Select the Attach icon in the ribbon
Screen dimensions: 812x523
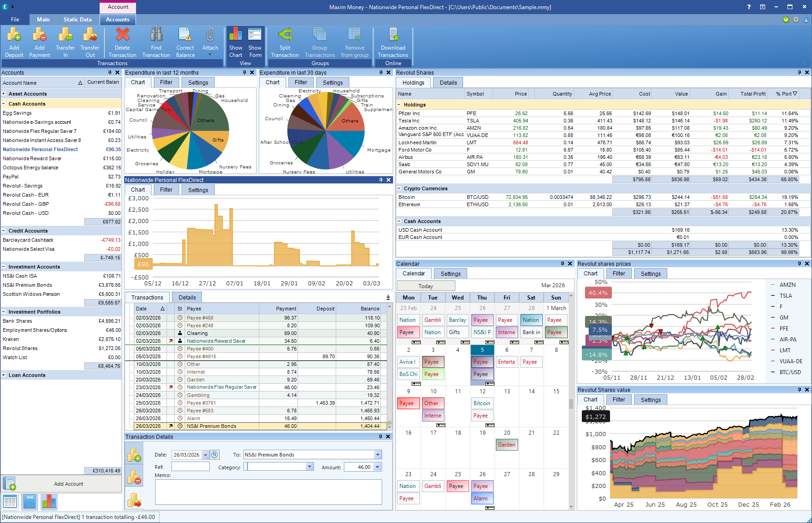210,41
